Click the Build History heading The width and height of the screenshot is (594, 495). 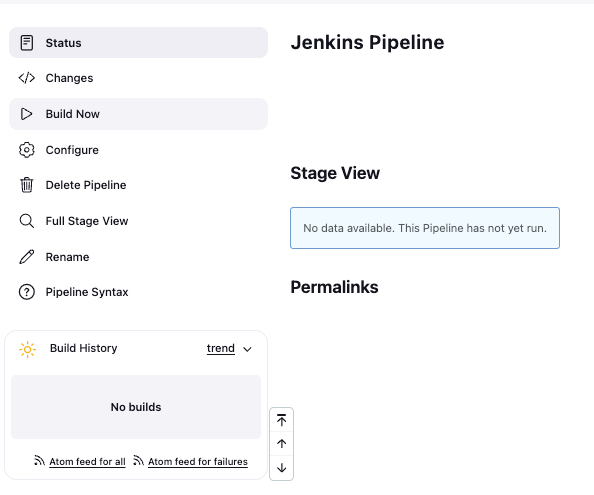tap(84, 348)
